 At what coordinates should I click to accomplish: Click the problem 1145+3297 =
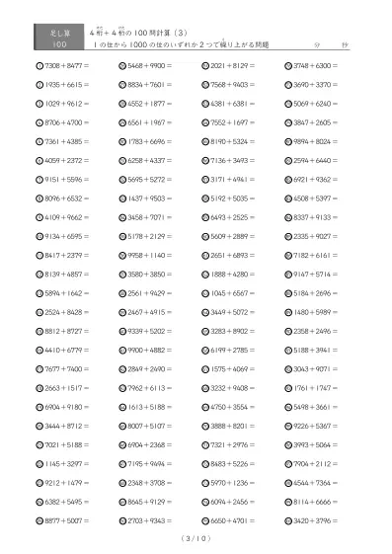tap(67, 464)
